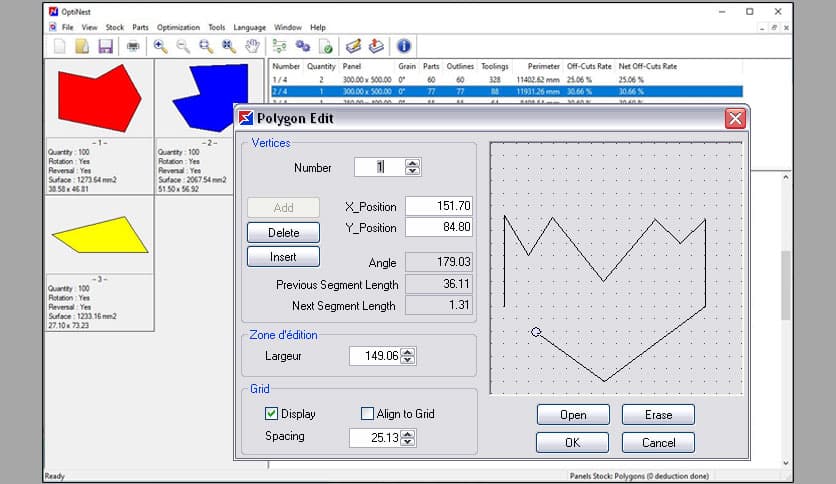Click the gears optimization icon
The image size is (836, 484).
(x=301, y=46)
